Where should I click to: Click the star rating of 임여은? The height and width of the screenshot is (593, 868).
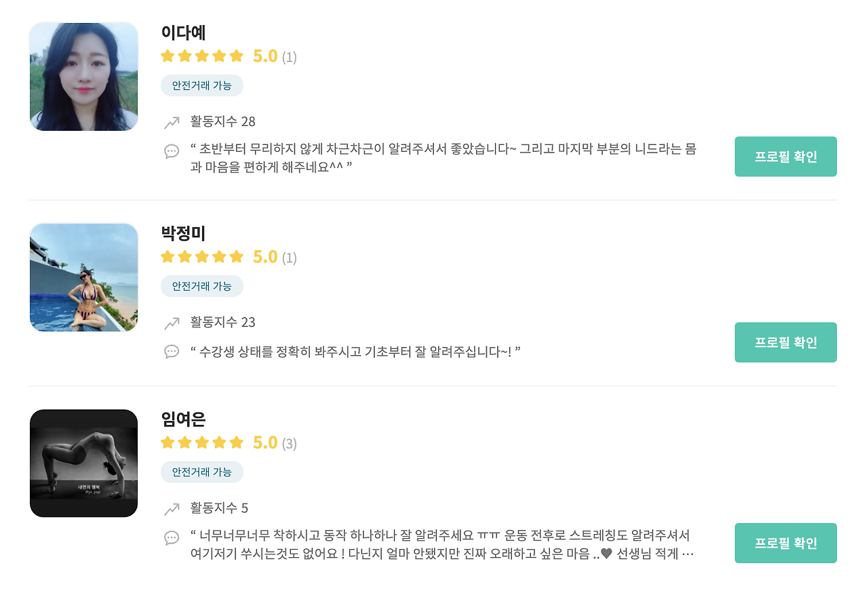pyautogui.click(x=202, y=443)
